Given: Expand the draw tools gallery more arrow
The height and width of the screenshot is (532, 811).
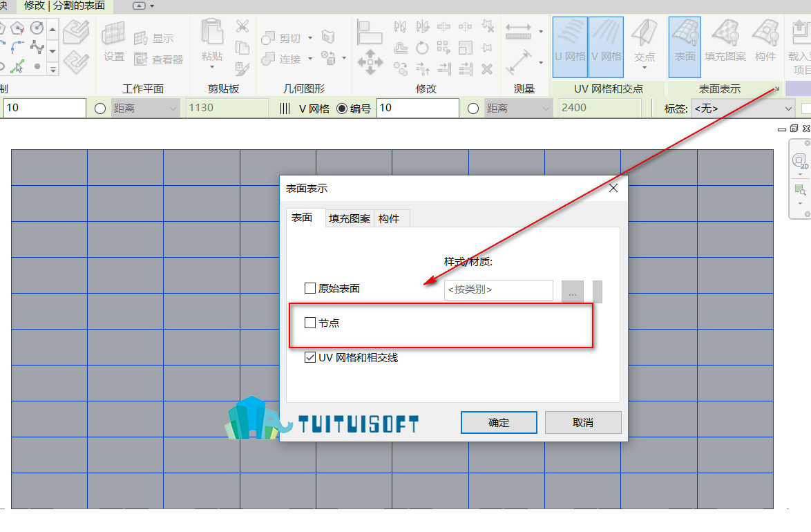Looking at the screenshot, I should (53, 68).
